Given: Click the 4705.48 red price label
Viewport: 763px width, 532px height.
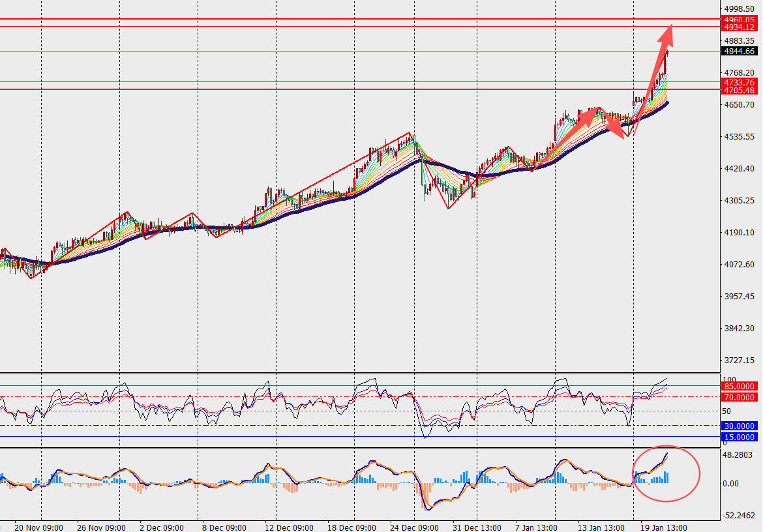Looking at the screenshot, I should point(739,90).
